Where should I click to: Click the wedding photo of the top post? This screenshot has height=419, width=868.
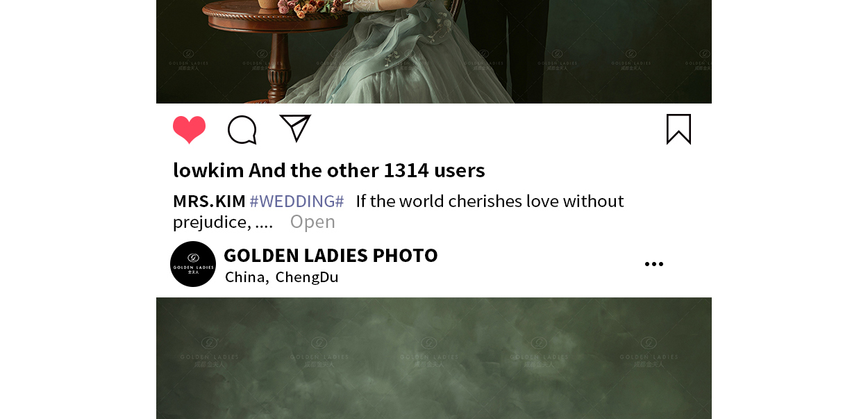pyautogui.click(x=434, y=51)
